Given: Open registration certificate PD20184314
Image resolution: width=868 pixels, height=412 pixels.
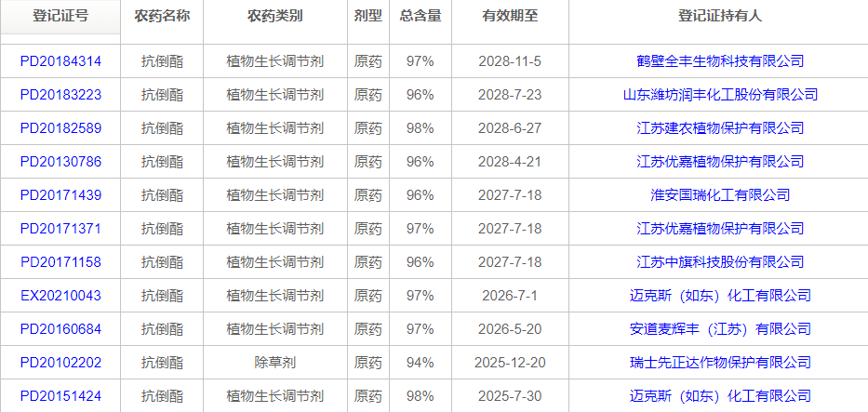Looking at the screenshot, I should [x=60, y=61].
